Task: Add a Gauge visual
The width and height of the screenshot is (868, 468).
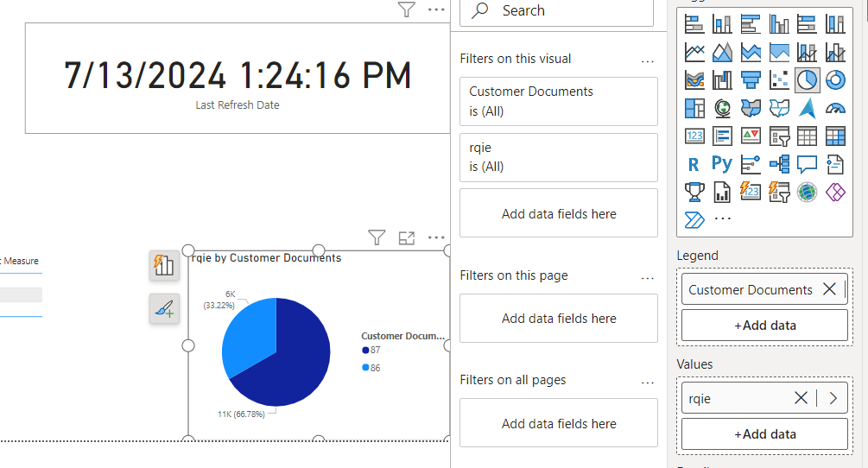Action: [835, 109]
